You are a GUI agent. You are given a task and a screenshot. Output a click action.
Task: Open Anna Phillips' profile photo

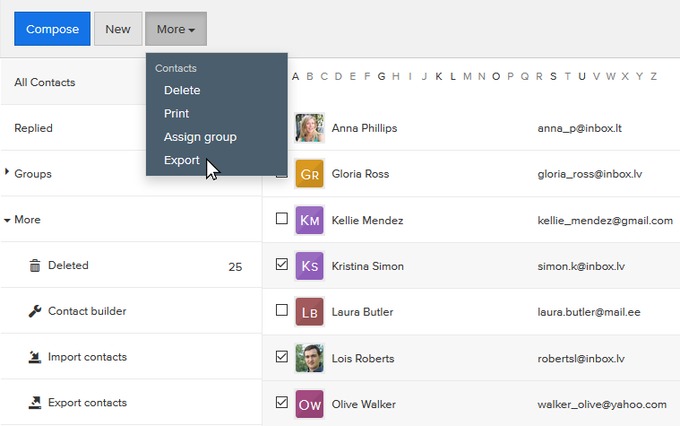[x=309, y=128]
